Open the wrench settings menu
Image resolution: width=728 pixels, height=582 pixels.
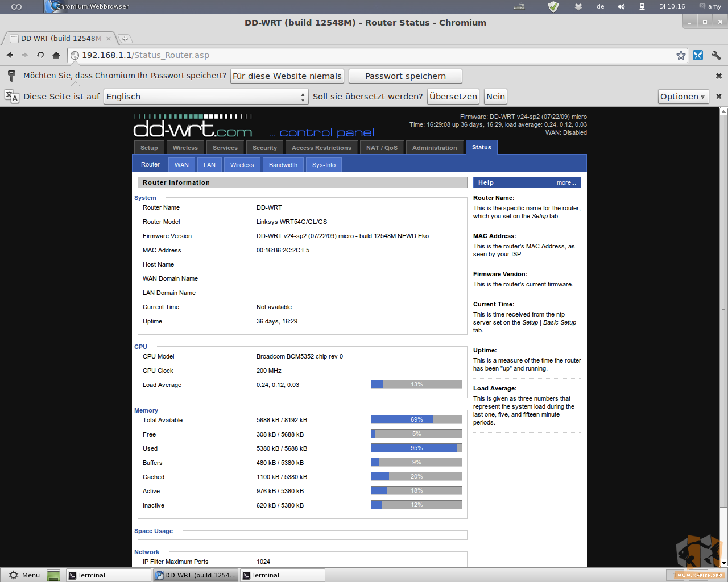pyautogui.click(x=716, y=55)
